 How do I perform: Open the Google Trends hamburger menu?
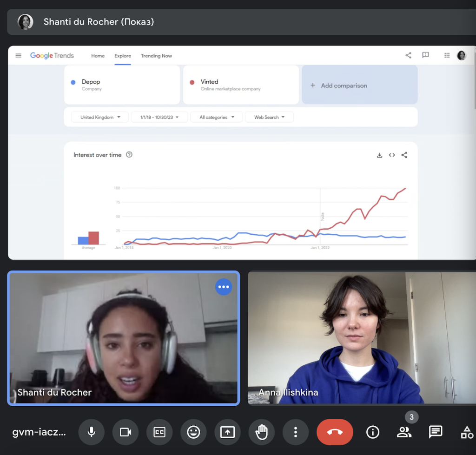[x=18, y=56]
